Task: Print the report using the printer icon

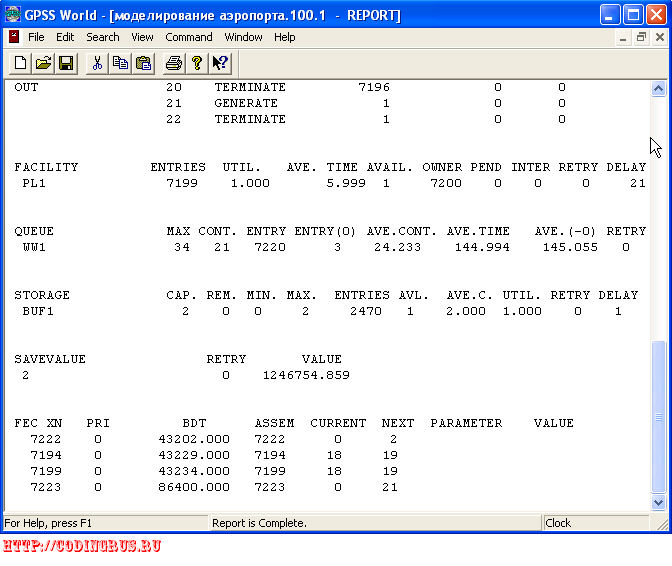Action: 174,63
